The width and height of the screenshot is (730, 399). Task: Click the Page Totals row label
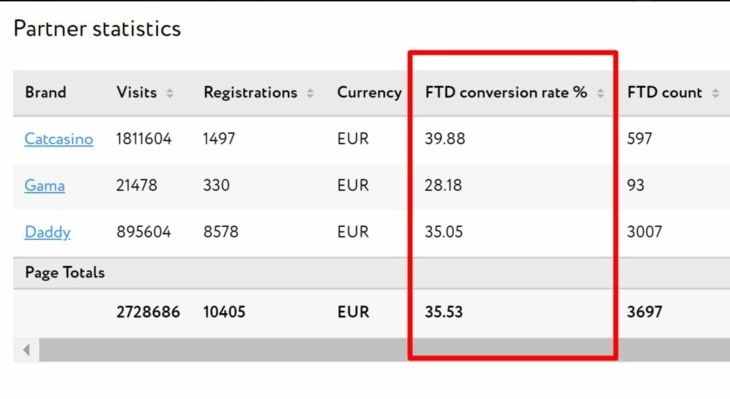coord(65,272)
